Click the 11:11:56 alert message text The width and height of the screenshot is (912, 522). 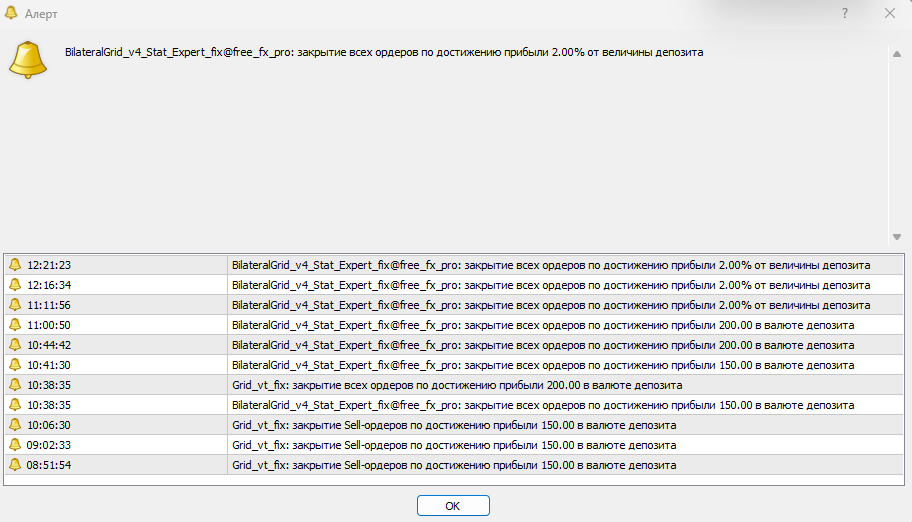click(x=551, y=305)
